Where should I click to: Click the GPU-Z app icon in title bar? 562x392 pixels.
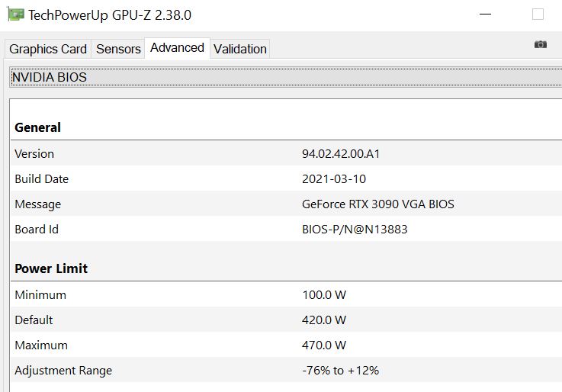[14, 14]
